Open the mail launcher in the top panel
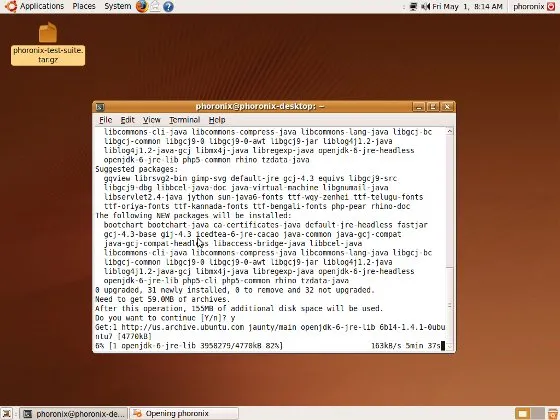The image size is (560, 420). click(x=155, y=6)
